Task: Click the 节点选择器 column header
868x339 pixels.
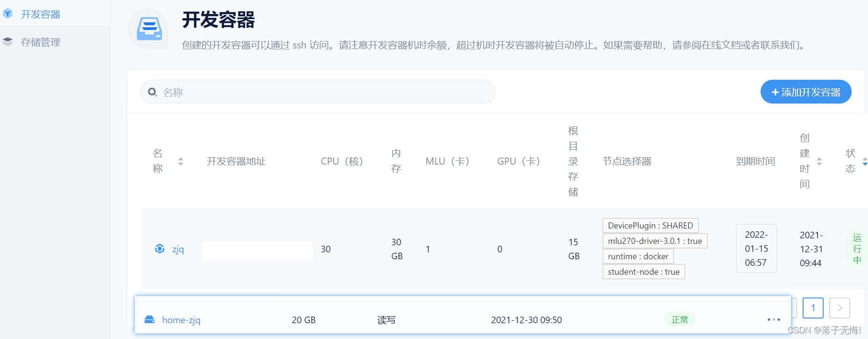Action: pyautogui.click(x=627, y=161)
